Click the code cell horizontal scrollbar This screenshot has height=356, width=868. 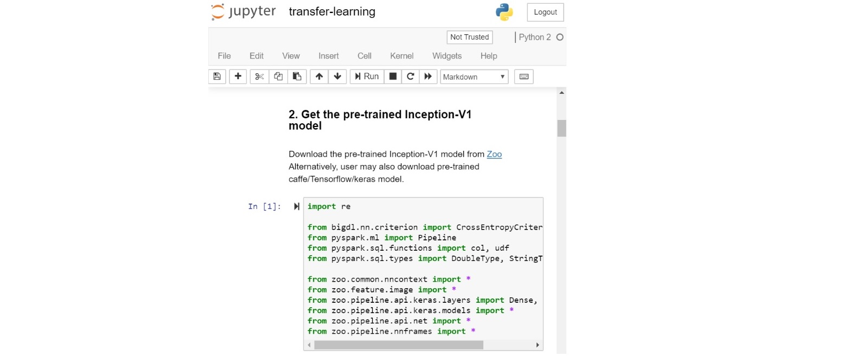(x=398, y=345)
